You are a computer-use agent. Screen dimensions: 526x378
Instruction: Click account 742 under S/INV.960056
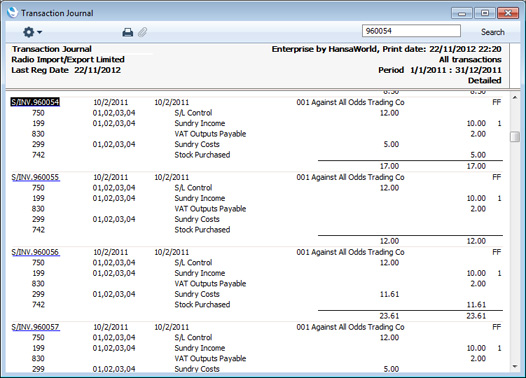(38, 305)
